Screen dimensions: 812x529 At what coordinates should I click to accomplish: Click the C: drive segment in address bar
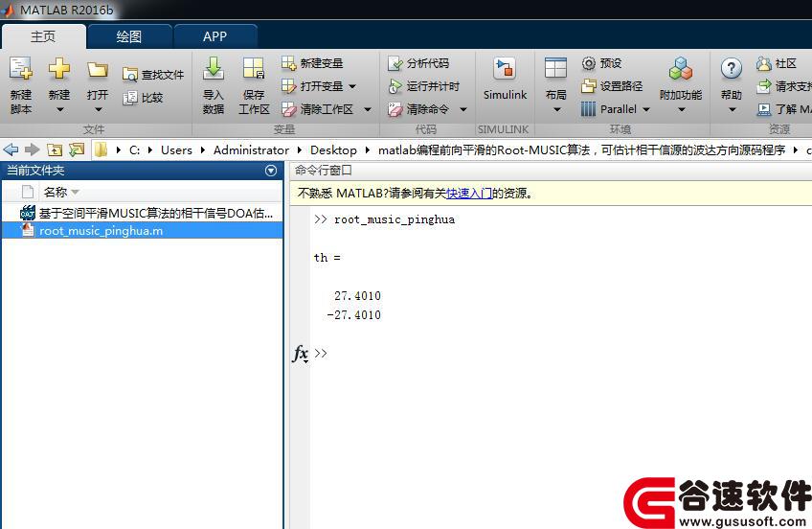[135, 150]
